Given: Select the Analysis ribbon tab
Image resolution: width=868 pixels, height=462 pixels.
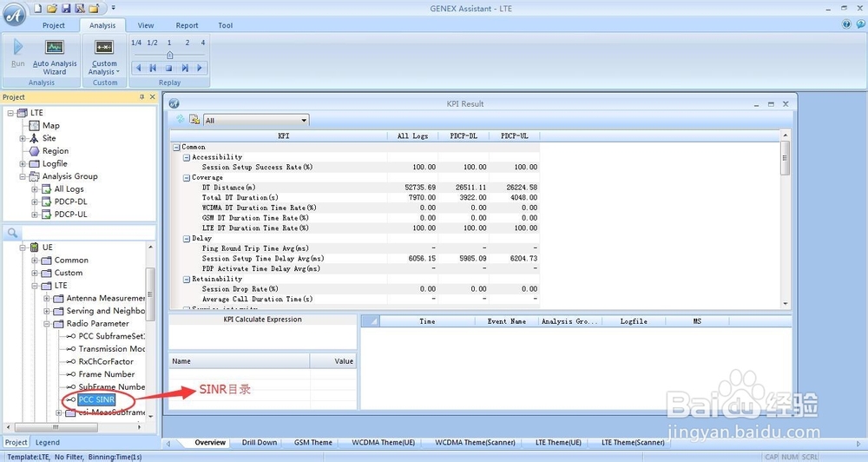Looking at the screenshot, I should tap(102, 25).
